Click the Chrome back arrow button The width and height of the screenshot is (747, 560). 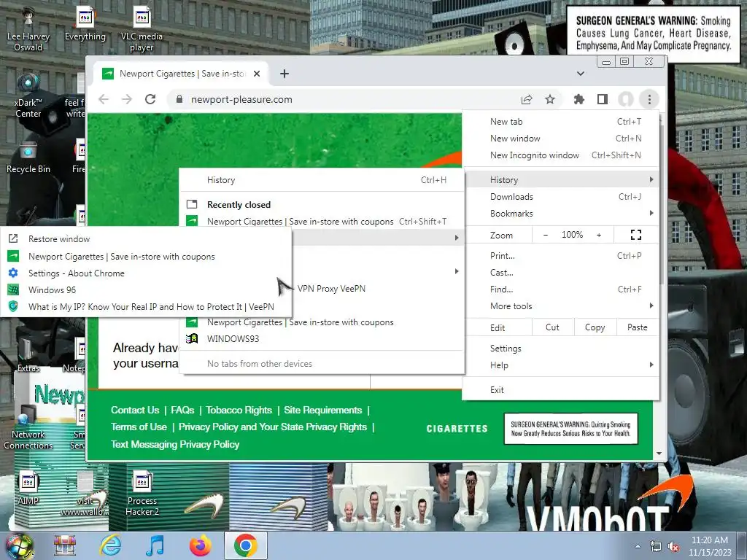coord(104,99)
